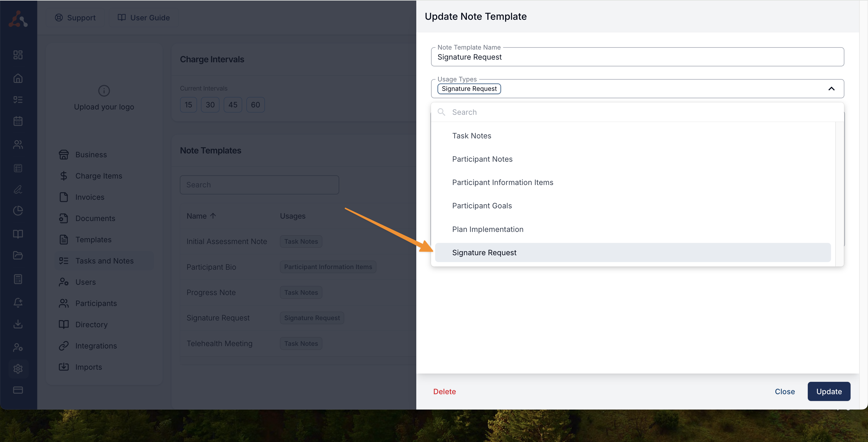Screen dimensions: 868x442
Task: Click the upload logo info icon
Action: (x=104, y=91)
